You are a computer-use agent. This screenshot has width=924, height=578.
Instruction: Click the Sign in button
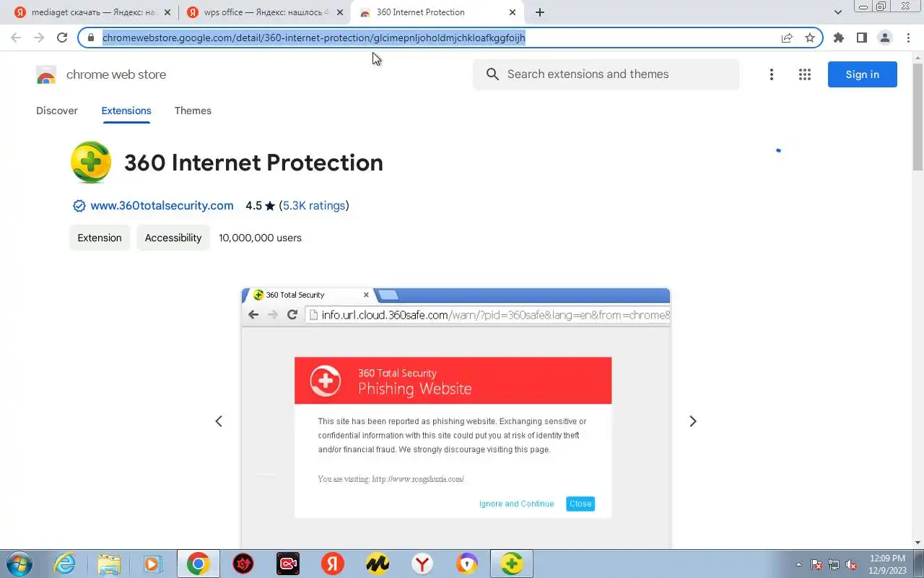point(862,74)
